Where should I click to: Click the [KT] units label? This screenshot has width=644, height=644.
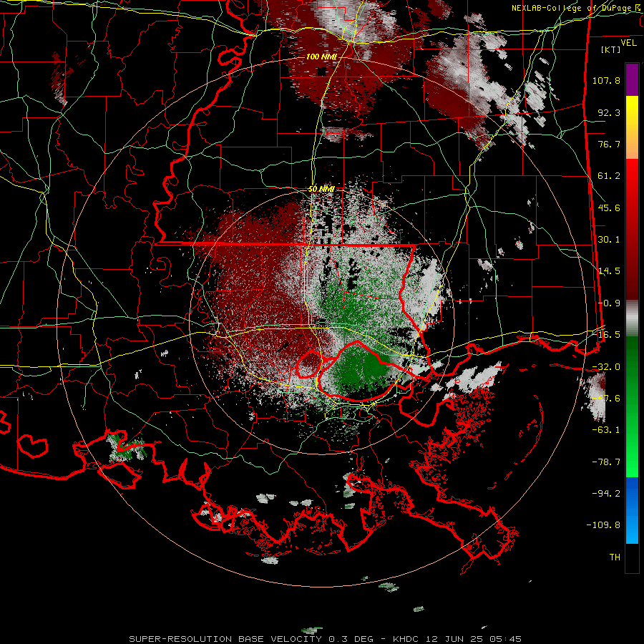point(611,49)
